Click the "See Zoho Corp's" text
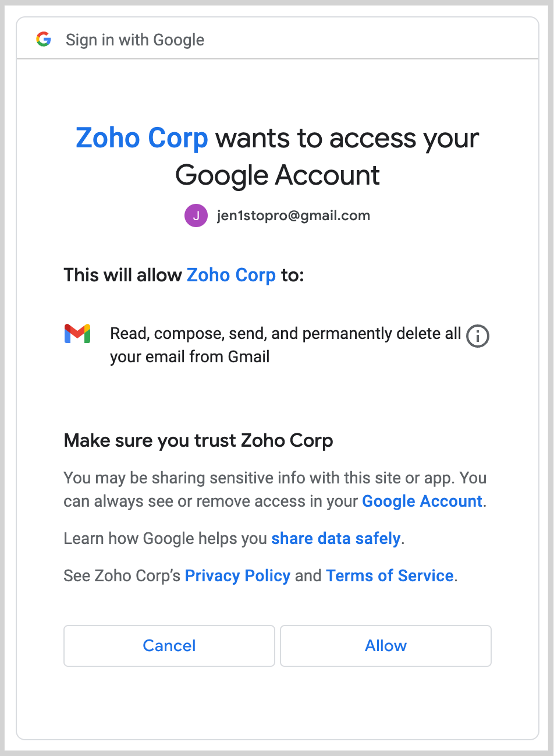The width and height of the screenshot is (554, 756). pos(122,575)
